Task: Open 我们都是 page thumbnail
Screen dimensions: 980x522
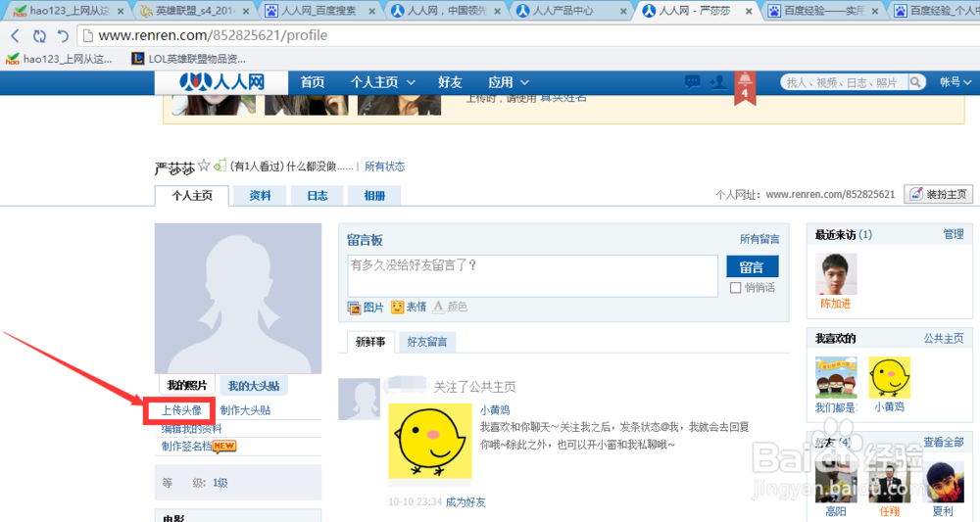Action: (x=836, y=378)
